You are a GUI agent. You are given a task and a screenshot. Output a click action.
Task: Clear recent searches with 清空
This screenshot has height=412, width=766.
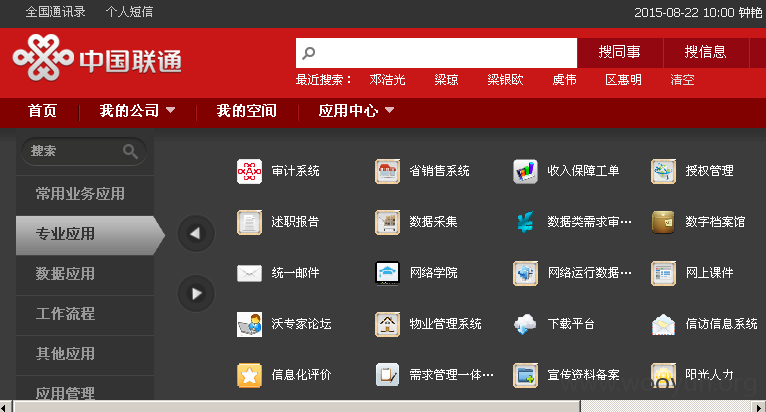tap(682, 80)
